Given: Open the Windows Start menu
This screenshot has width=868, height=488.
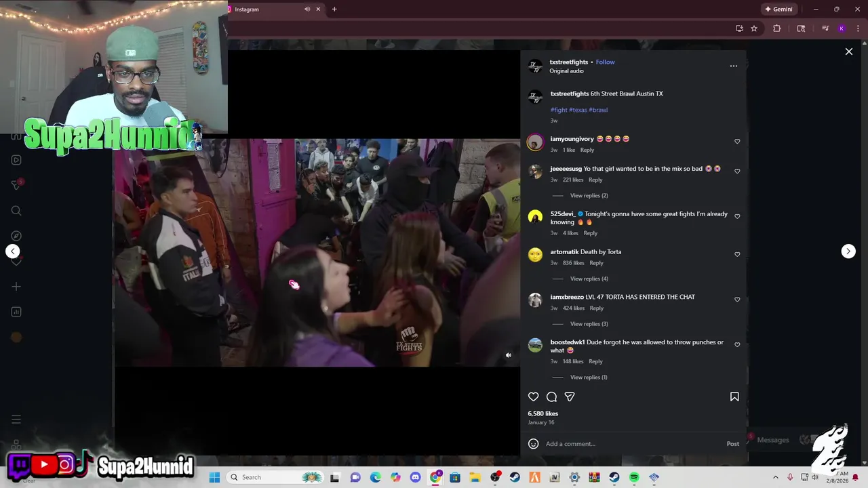Looking at the screenshot, I should [214, 478].
